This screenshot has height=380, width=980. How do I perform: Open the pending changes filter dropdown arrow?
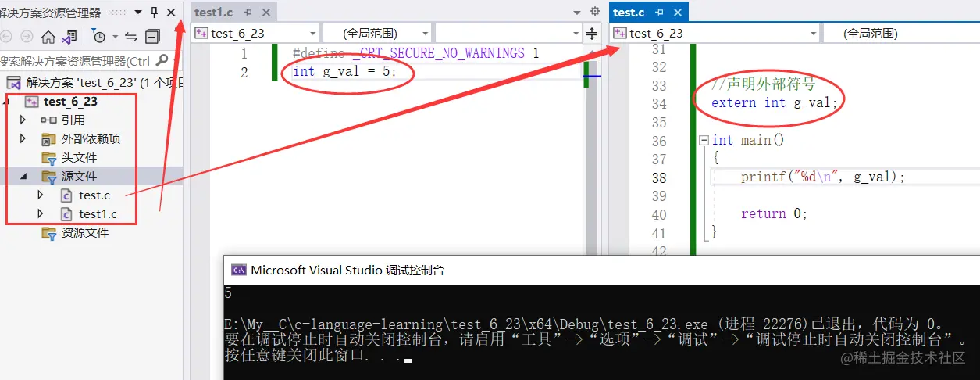[x=116, y=37]
